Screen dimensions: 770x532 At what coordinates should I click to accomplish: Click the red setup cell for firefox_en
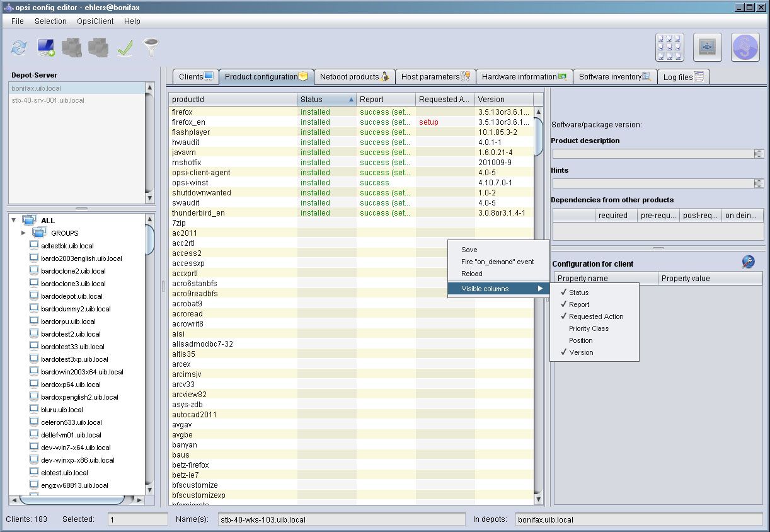click(445, 122)
